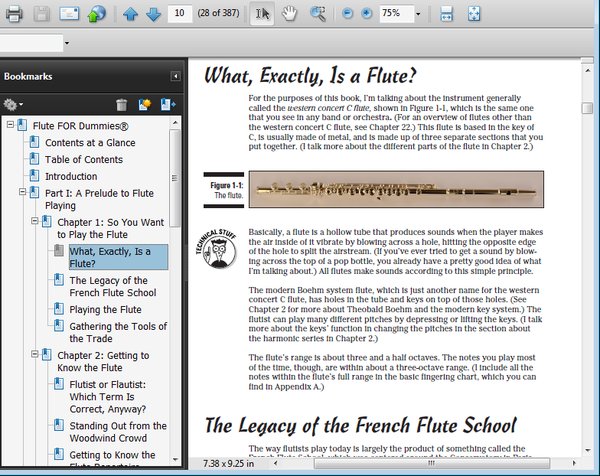Image resolution: width=600 pixels, height=476 pixels.
Task: Click The Legacy of the French Flute School heading
Action: [360, 425]
